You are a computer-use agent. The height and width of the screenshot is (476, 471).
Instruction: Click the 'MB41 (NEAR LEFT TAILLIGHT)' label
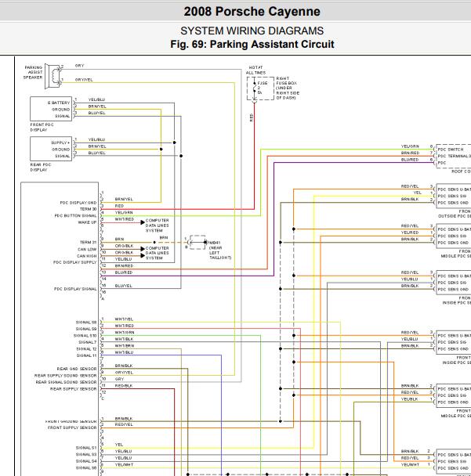pyautogui.click(x=220, y=251)
